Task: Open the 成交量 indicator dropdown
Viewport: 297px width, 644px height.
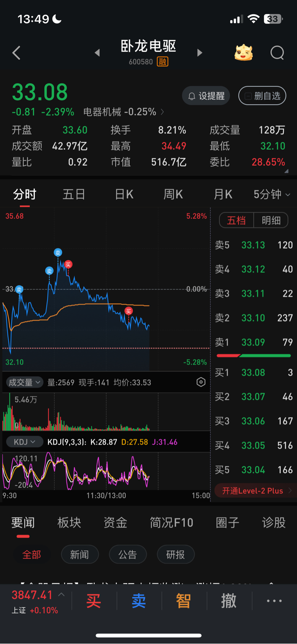Action: pyautogui.click(x=25, y=383)
